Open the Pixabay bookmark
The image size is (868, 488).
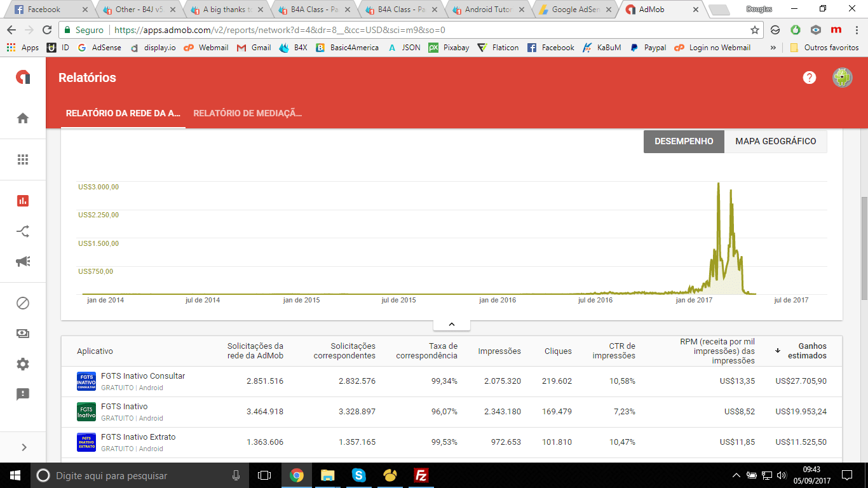pos(449,48)
